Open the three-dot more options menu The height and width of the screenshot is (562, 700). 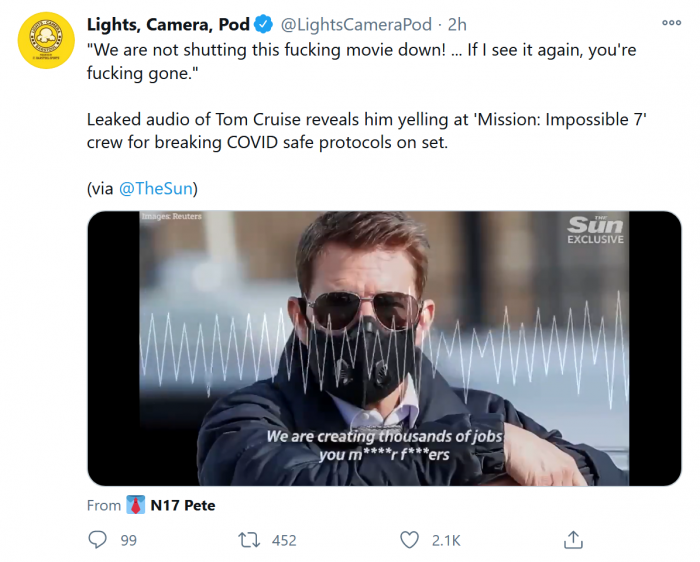[672, 23]
